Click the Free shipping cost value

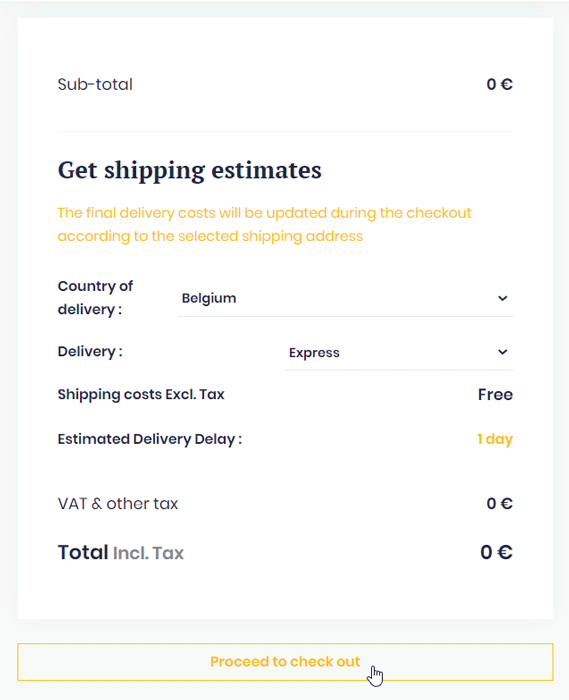pos(495,395)
